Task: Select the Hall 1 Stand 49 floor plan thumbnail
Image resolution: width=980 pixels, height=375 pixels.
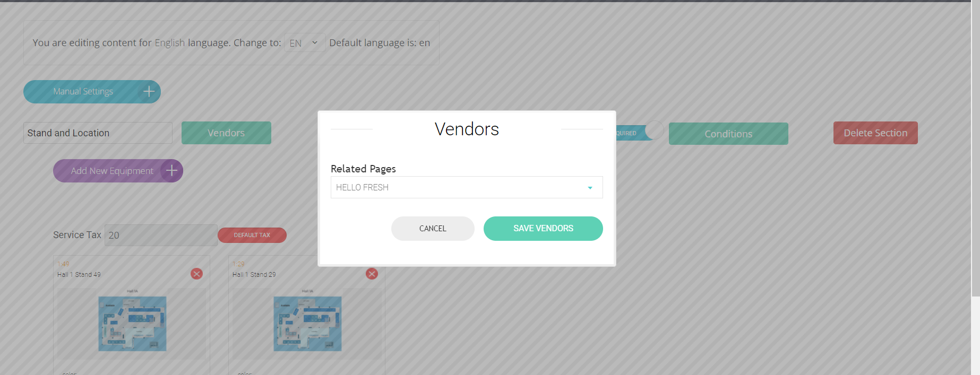Action: click(x=132, y=324)
